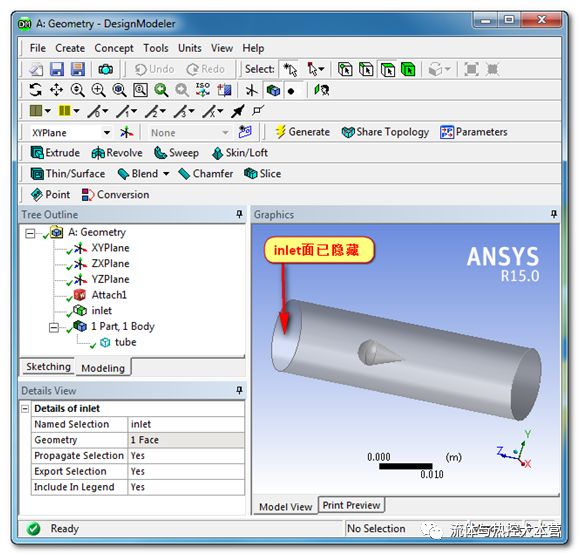Image resolution: width=580 pixels, height=556 pixels.
Task: Activate the Pan tool
Action: 56,90
